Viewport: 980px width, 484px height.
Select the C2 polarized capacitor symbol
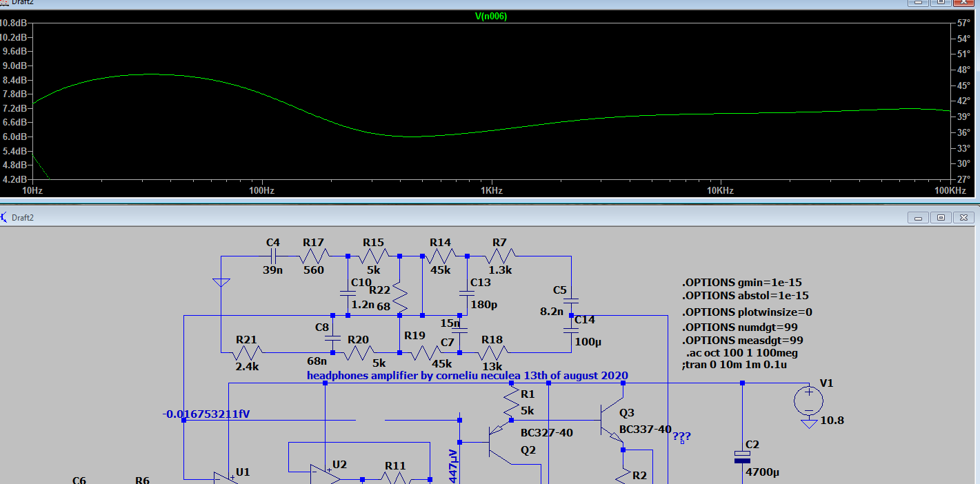click(x=741, y=456)
